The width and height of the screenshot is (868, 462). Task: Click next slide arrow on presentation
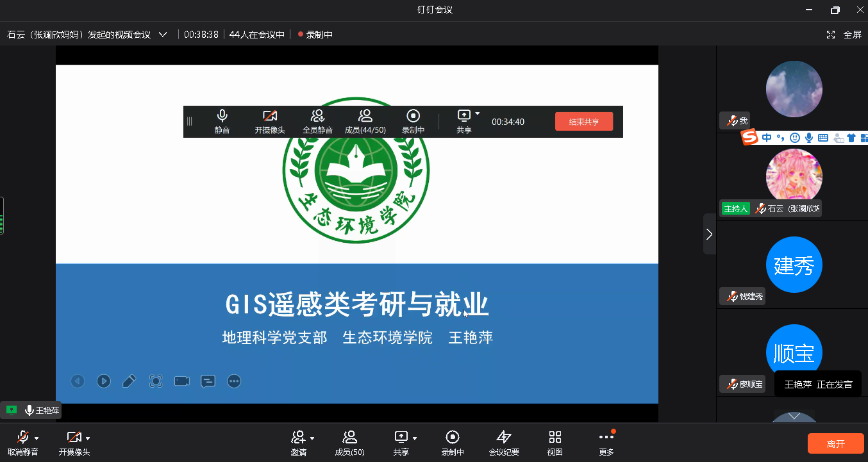(x=104, y=381)
